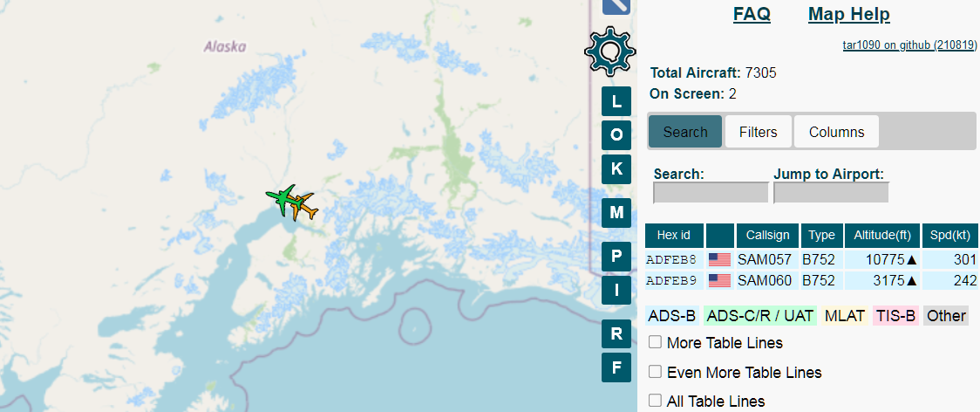Switch to the Filters tab
980x412 pixels.
(x=759, y=132)
